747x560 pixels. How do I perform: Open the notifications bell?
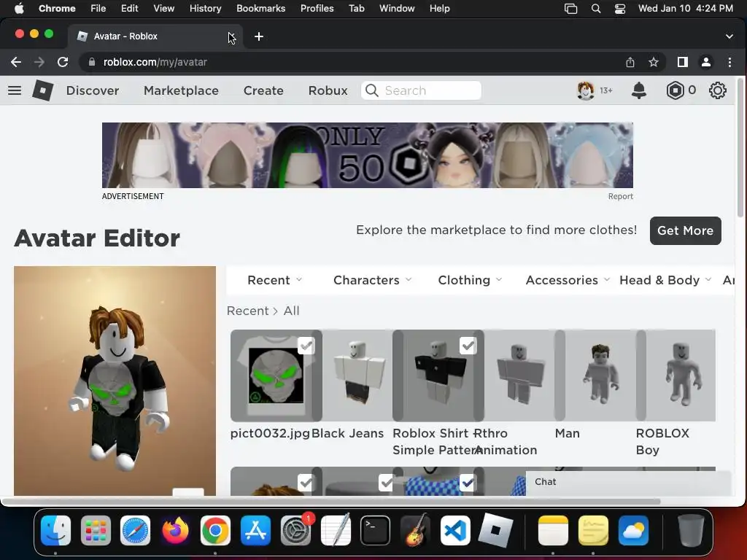pyautogui.click(x=639, y=90)
